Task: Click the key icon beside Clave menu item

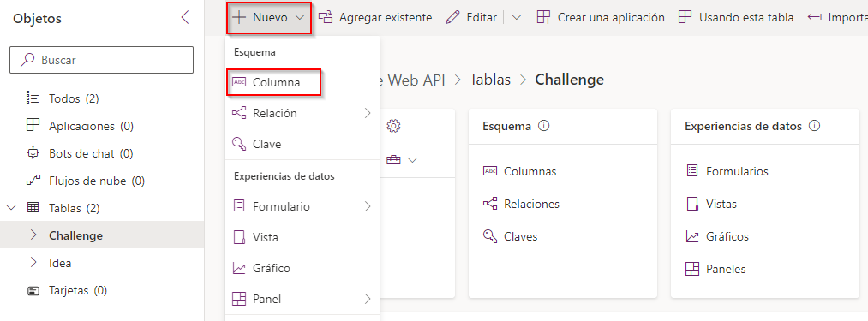Action: (x=239, y=144)
